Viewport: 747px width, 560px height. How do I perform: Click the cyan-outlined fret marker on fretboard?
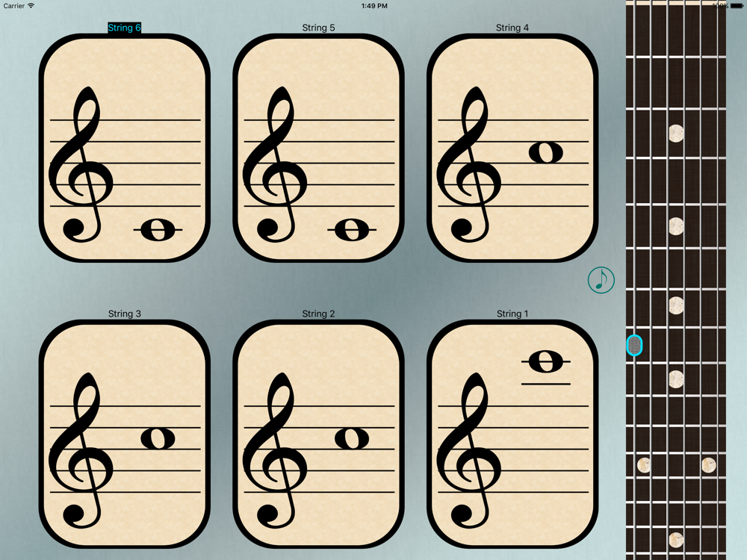click(634, 345)
